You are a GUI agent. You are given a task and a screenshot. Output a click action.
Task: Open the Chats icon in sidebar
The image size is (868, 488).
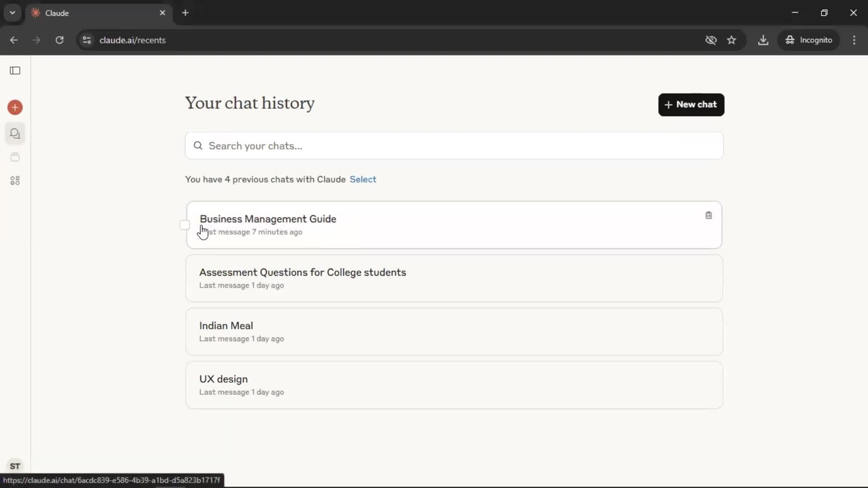(15, 134)
